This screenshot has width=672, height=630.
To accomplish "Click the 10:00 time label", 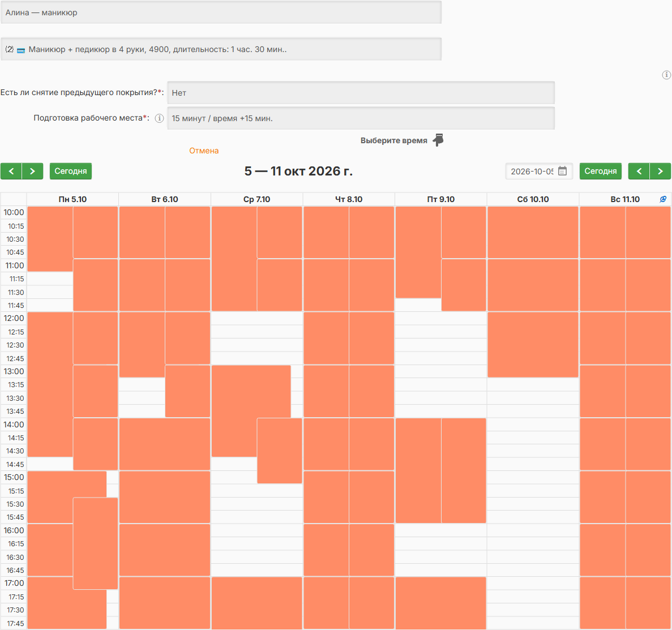I will (14, 212).
